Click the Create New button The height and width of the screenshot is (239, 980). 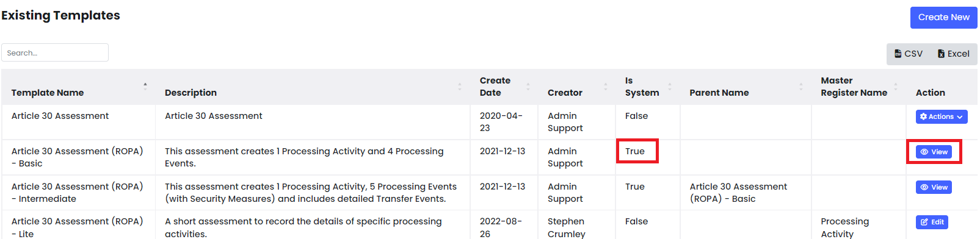click(x=943, y=17)
